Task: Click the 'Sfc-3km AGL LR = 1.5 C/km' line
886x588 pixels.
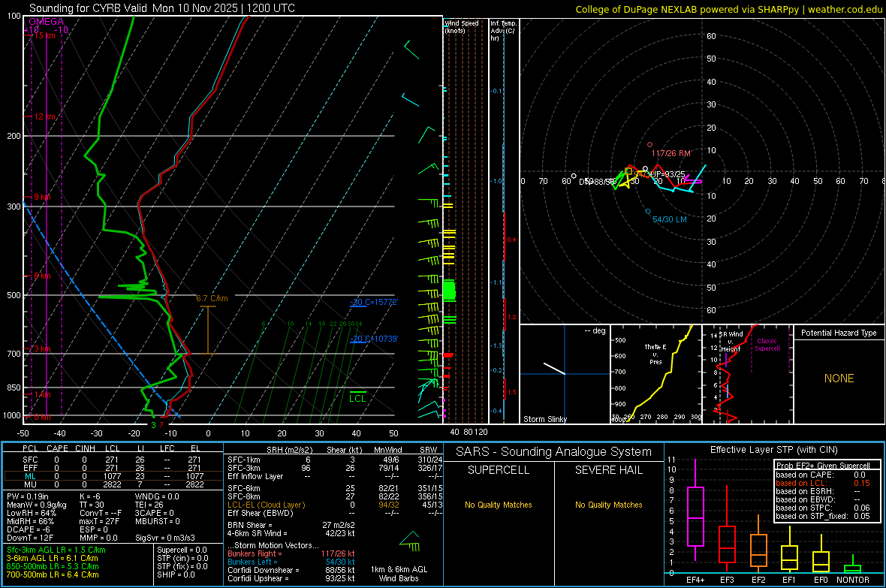Action: [56, 550]
